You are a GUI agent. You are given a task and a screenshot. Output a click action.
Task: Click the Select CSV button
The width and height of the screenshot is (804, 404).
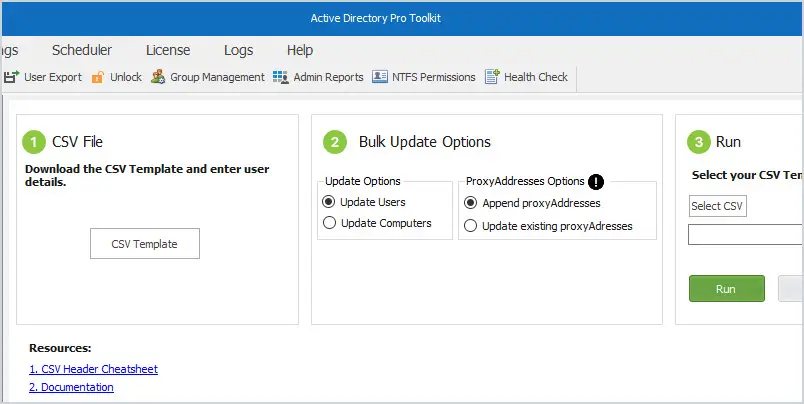pyautogui.click(x=717, y=206)
